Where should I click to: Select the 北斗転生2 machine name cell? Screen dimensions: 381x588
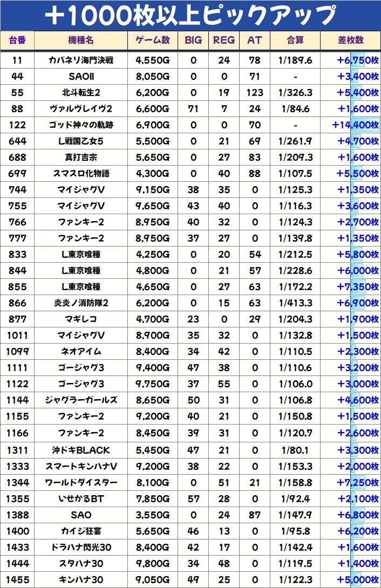tap(81, 93)
